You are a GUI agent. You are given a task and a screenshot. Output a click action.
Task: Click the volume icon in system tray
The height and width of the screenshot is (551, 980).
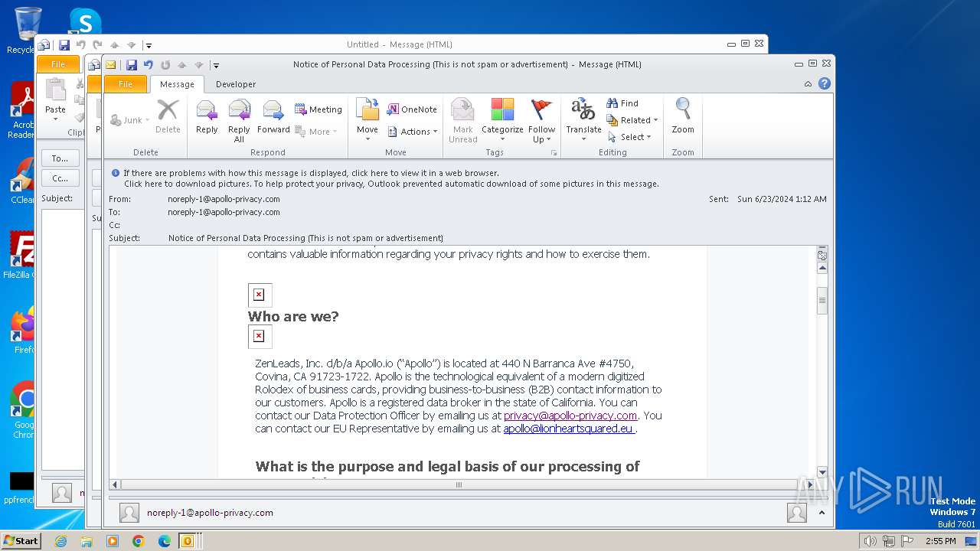tap(870, 541)
